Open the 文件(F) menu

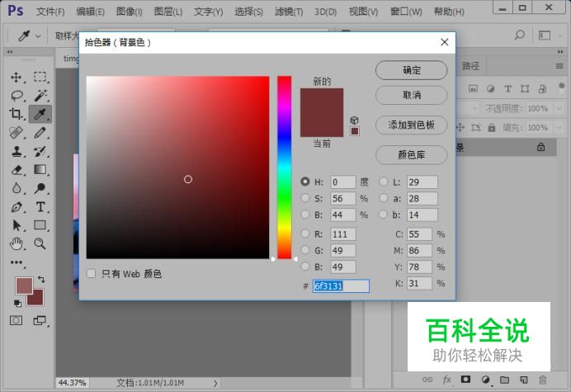click(x=50, y=12)
